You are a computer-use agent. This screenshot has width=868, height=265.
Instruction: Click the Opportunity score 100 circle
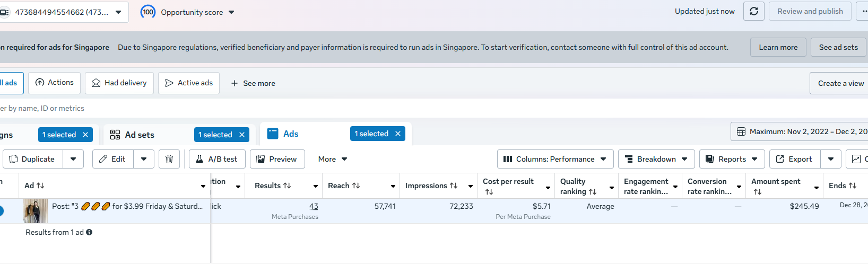click(x=148, y=12)
